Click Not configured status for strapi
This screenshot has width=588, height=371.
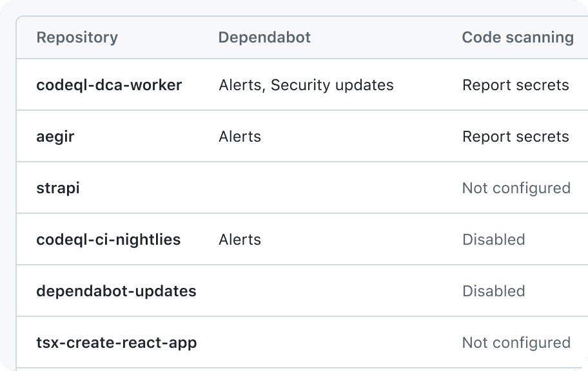pos(516,188)
